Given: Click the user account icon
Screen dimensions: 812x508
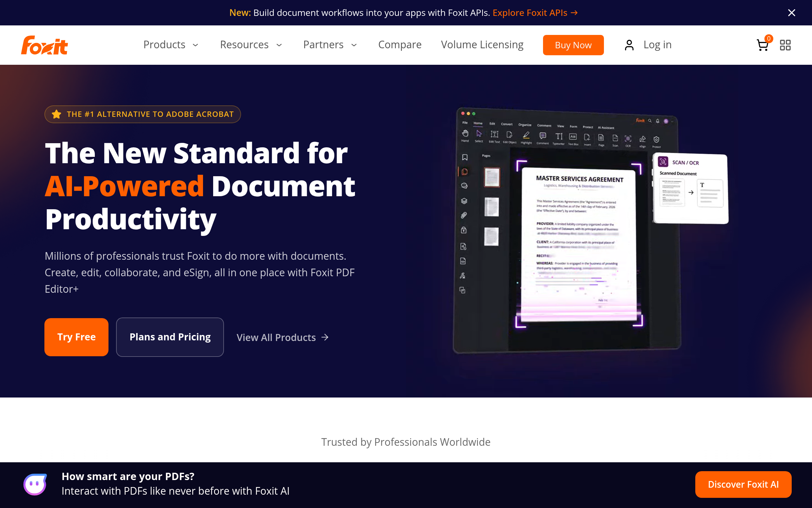Looking at the screenshot, I should point(629,45).
